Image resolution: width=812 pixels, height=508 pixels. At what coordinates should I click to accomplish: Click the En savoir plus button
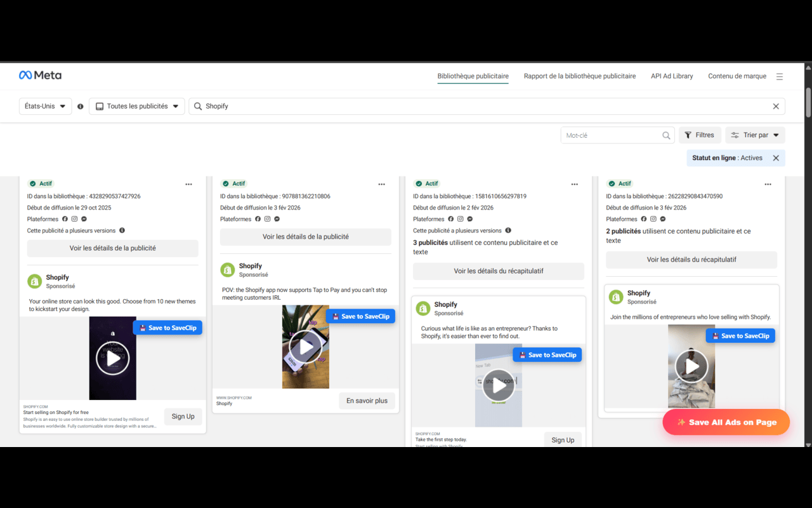367,401
